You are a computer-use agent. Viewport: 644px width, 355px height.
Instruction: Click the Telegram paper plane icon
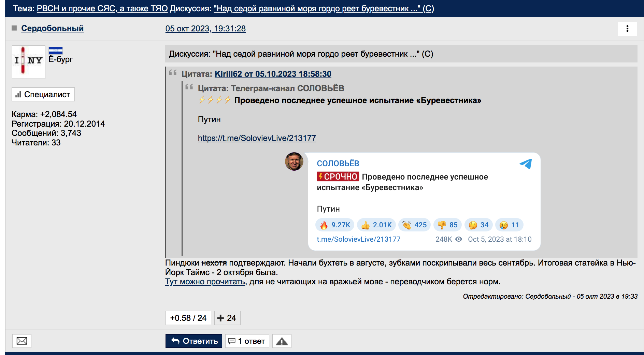526,164
